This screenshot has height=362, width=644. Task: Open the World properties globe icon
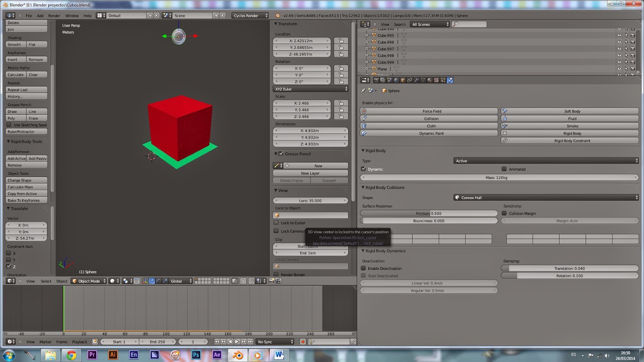[x=396, y=80]
